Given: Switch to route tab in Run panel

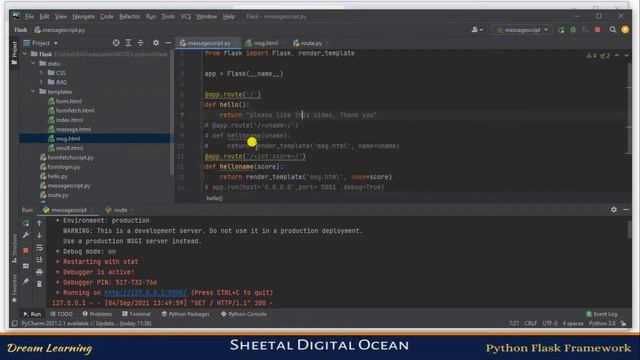Looking at the screenshot, I should point(119,210).
